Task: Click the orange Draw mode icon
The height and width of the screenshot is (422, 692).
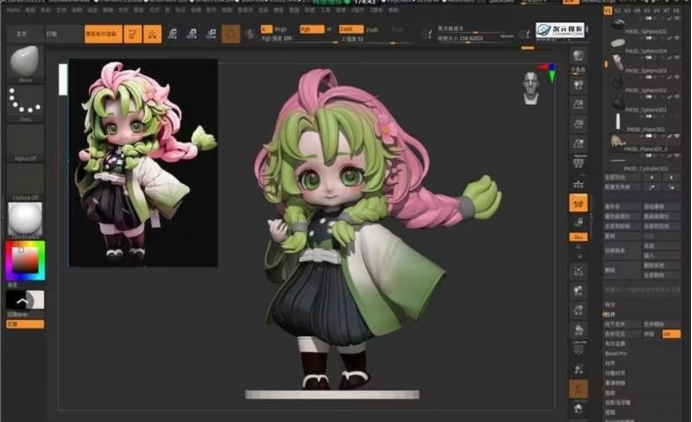Action: (x=152, y=34)
